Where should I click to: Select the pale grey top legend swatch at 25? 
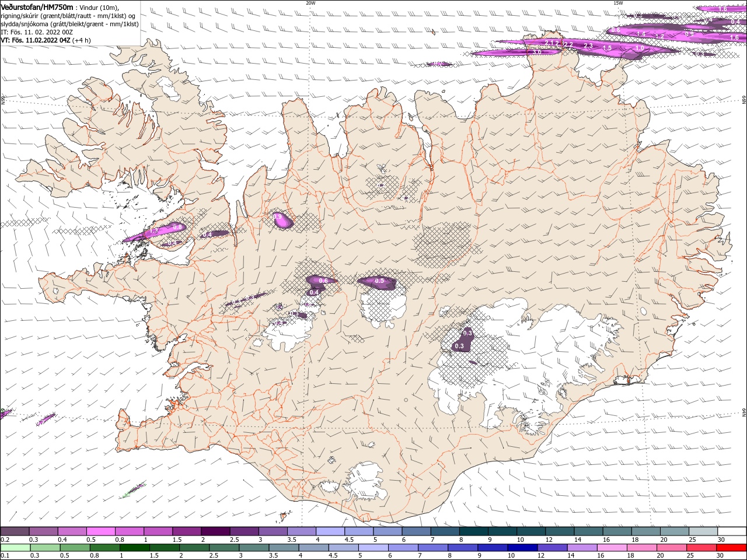tap(703, 531)
